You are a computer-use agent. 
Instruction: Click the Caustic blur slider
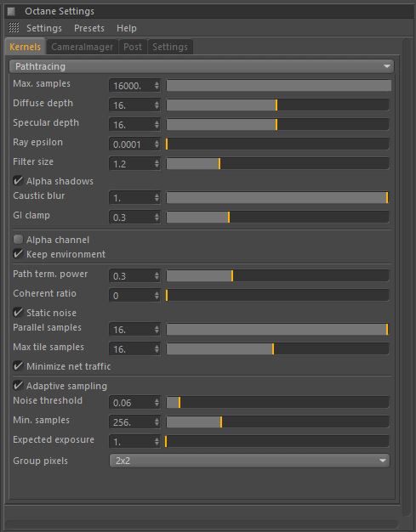pos(277,198)
